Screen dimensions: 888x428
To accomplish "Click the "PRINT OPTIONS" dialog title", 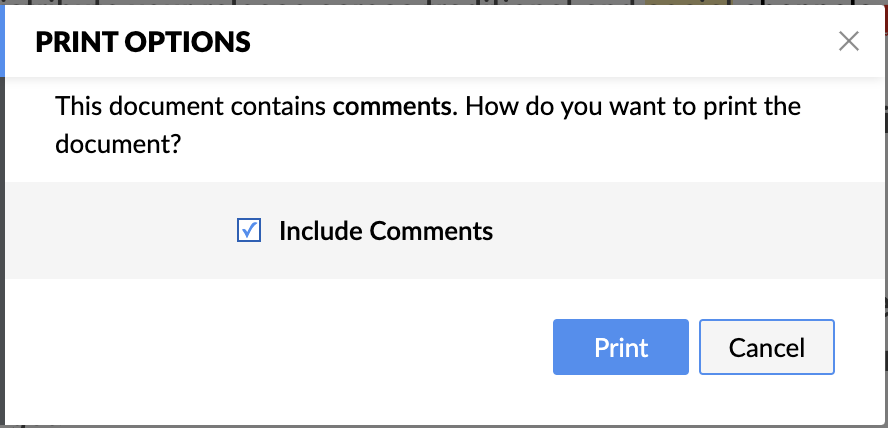I will 143,42.
